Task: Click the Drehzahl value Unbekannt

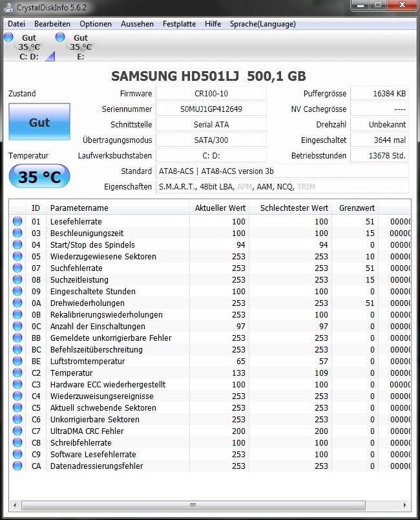Action: 379,125
